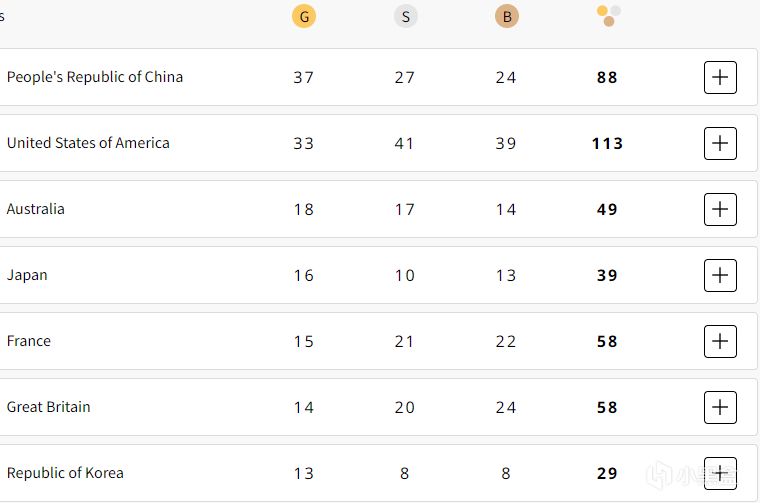
Task: Expand United States of America details
Action: tap(720, 143)
